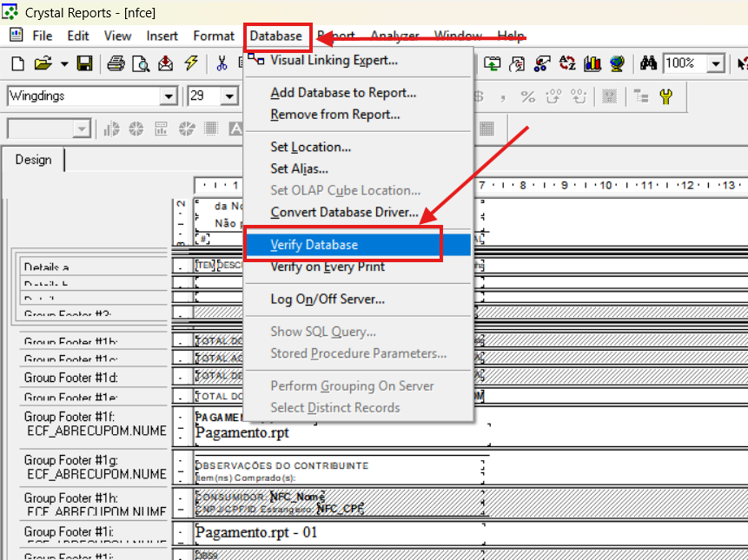The height and width of the screenshot is (560, 748).
Task: Click the Refresh lightning bolt icon
Action: [191, 63]
